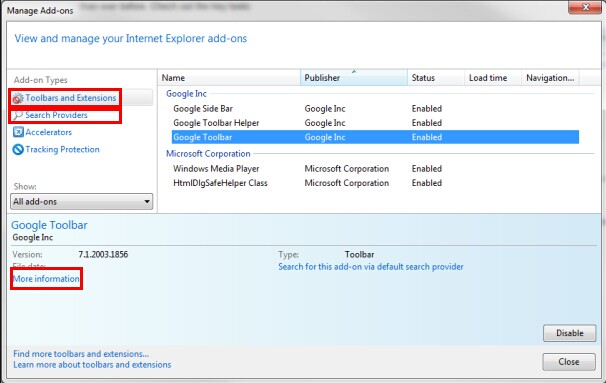Select the highlighted Google Toolbar row

(375, 137)
